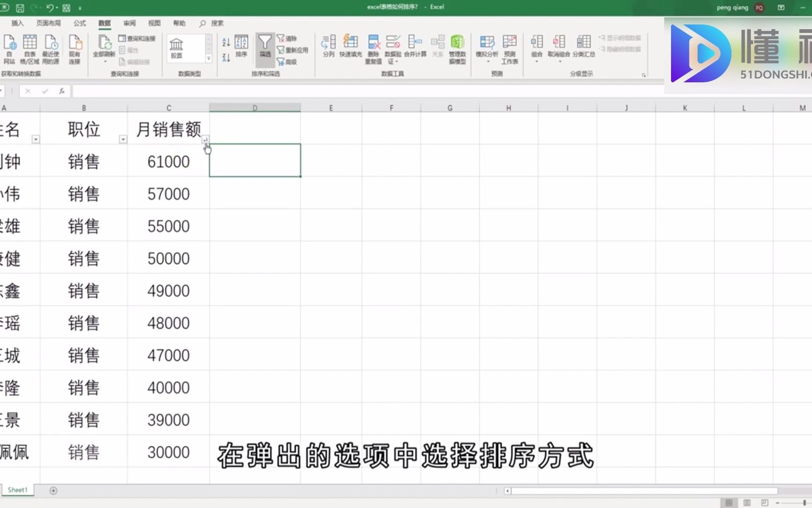
Task: Open the 月销售额 column filter dropdown
Action: (205, 139)
